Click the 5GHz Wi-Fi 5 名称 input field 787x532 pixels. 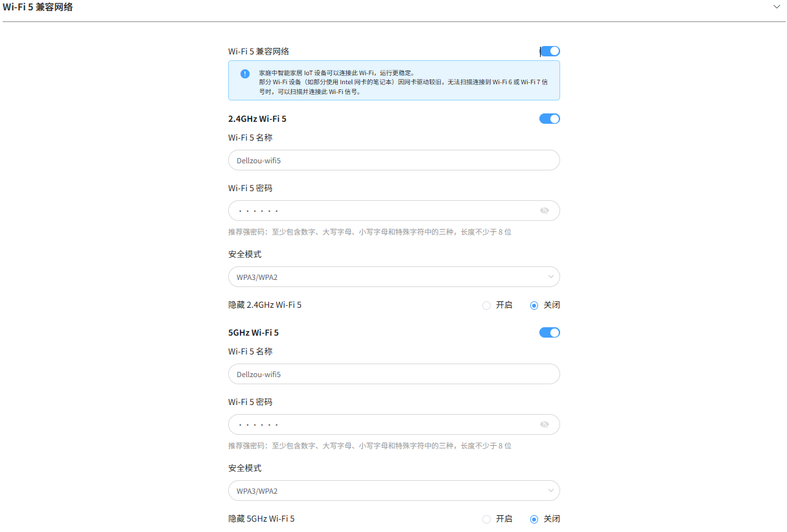(x=393, y=374)
